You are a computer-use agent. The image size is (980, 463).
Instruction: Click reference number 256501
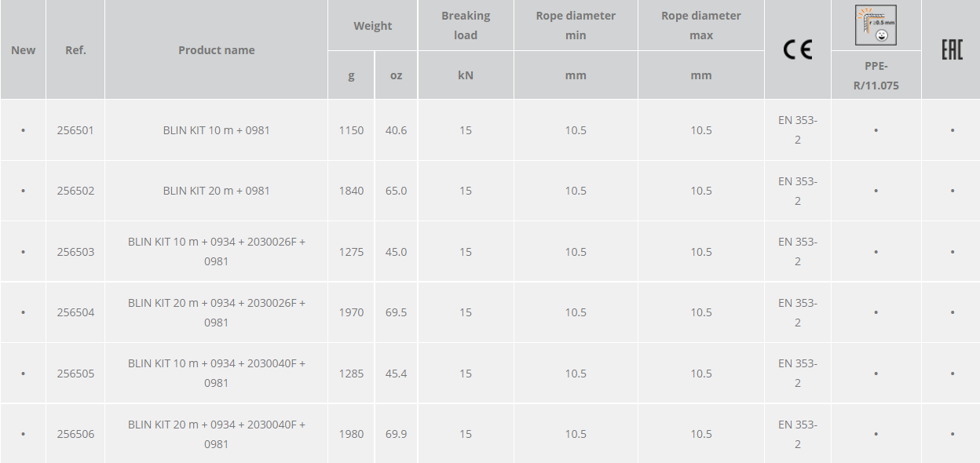point(75,130)
